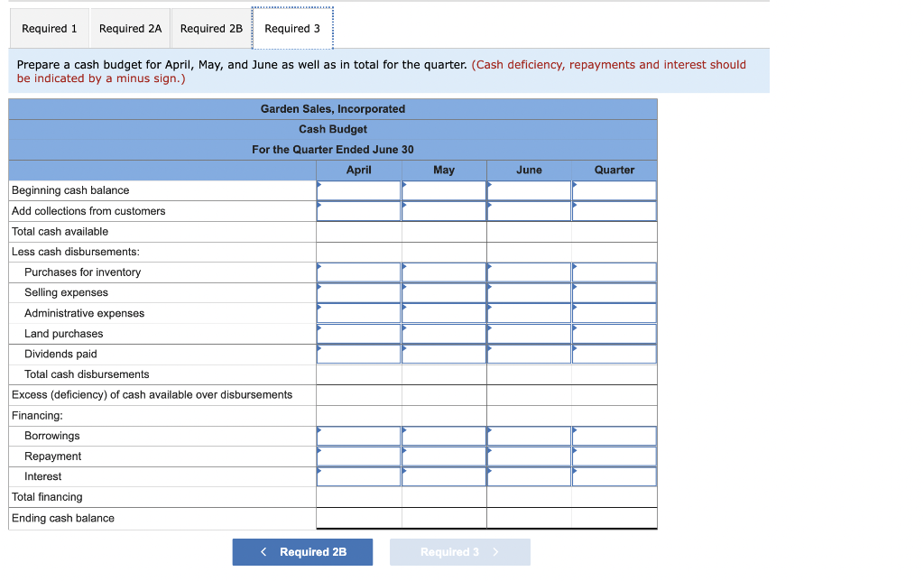The height and width of the screenshot is (581, 924).
Task: Select Quarter Repayment cell
Action: point(614,456)
